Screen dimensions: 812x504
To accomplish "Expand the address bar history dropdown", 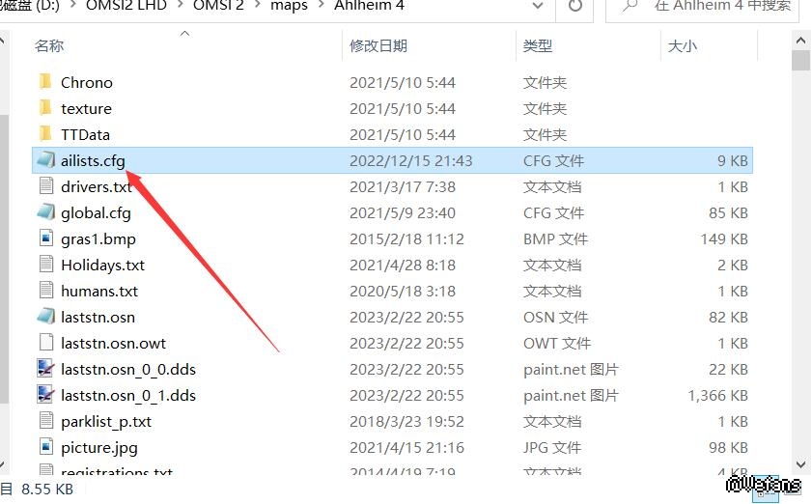I will 539,6.
